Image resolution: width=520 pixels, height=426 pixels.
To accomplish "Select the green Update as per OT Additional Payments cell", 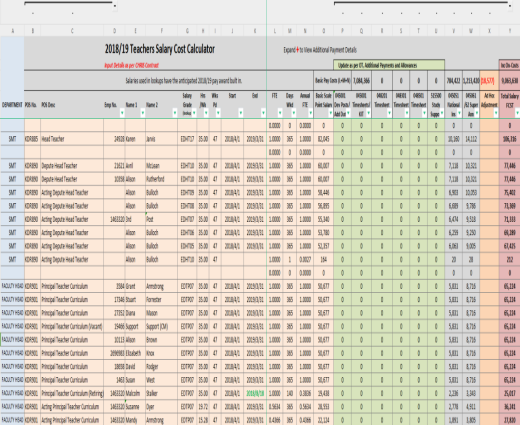I will [389, 65].
